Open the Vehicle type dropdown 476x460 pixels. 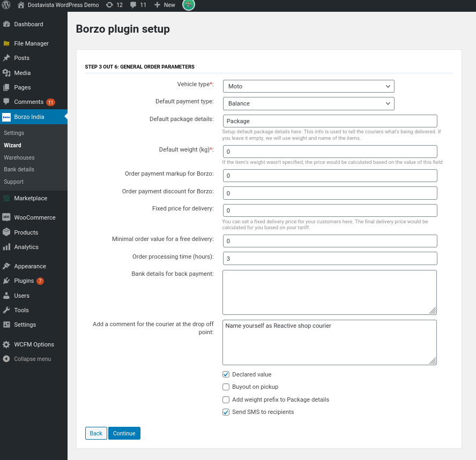(308, 86)
